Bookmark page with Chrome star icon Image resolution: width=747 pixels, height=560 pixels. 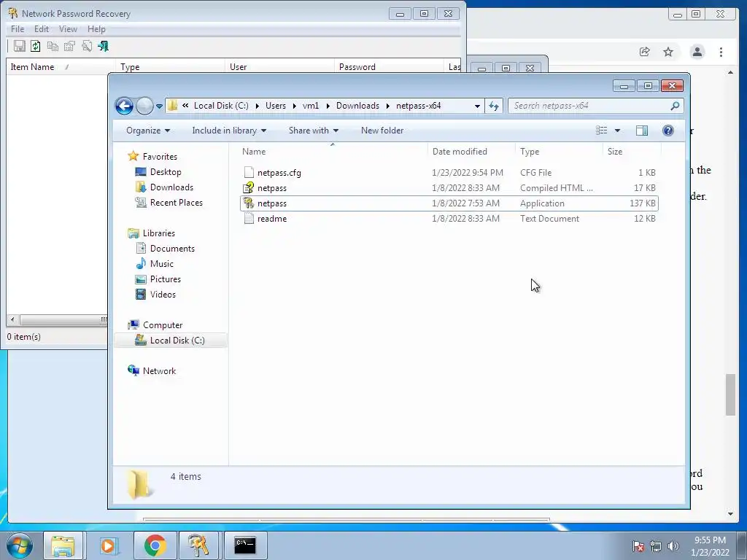coord(668,52)
